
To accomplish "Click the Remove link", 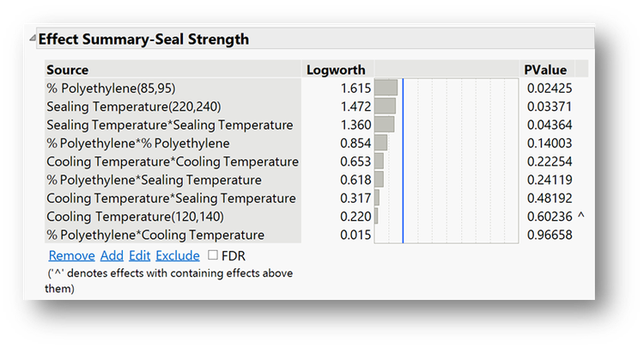I will (71, 255).
